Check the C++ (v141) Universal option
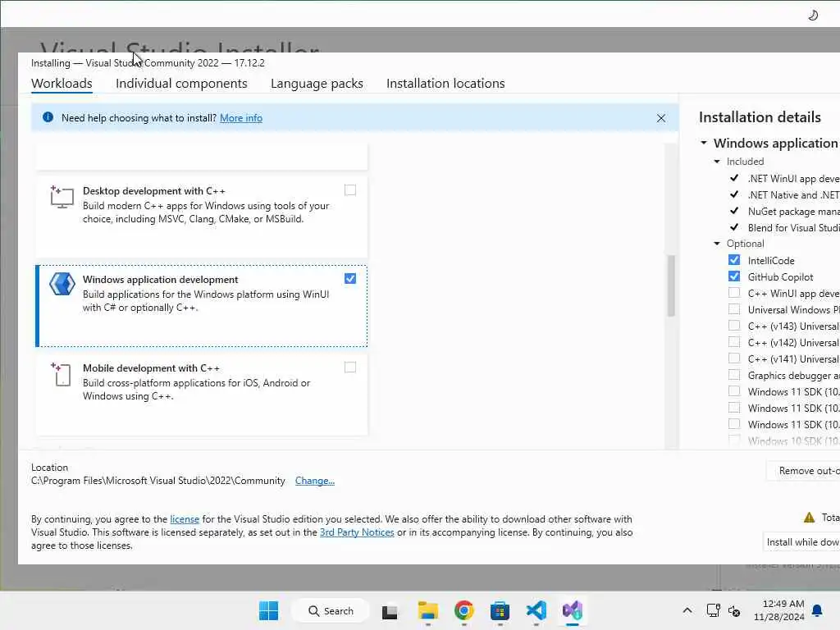Viewport: 840px width, 630px height. tap(734, 358)
